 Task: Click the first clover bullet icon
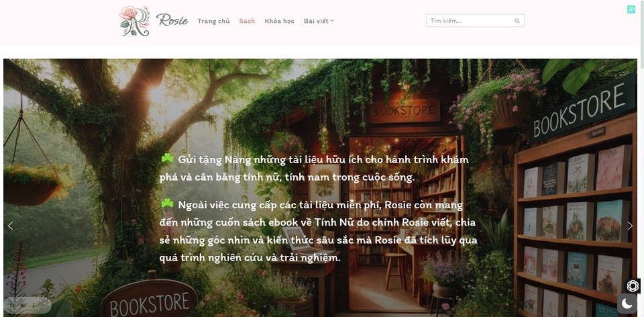point(167,158)
